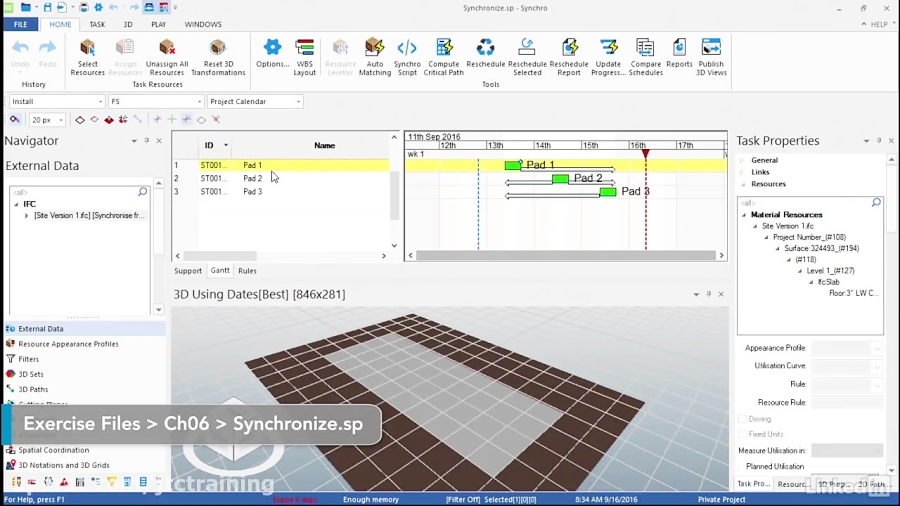Switch to the Rules tab
The height and width of the screenshot is (506, 900).
[247, 271]
